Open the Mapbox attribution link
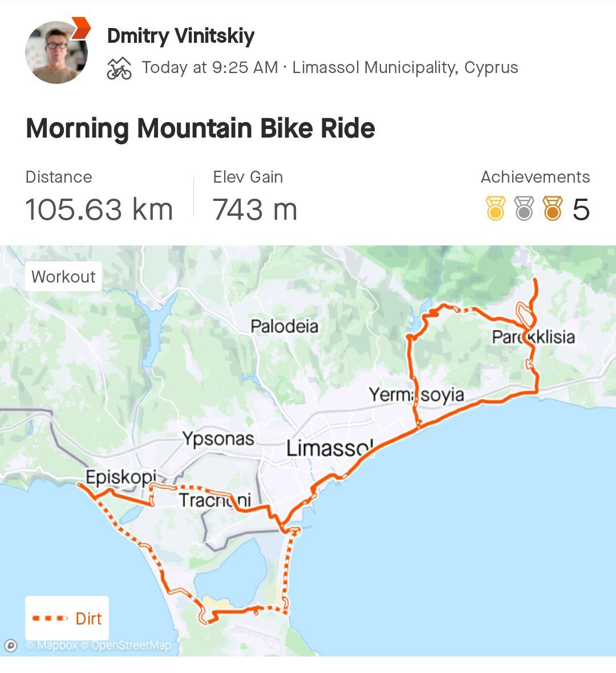 coord(56,646)
